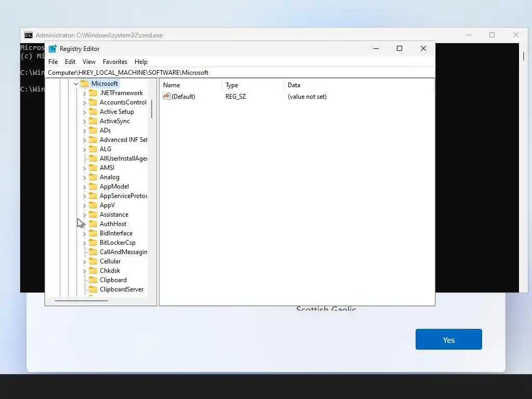Sort values by Name column header
This screenshot has width=532, height=399.
coord(191,85)
